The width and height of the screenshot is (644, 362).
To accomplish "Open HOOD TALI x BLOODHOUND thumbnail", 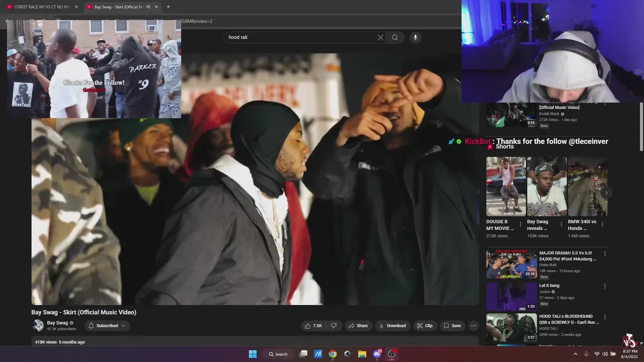I will (511, 328).
